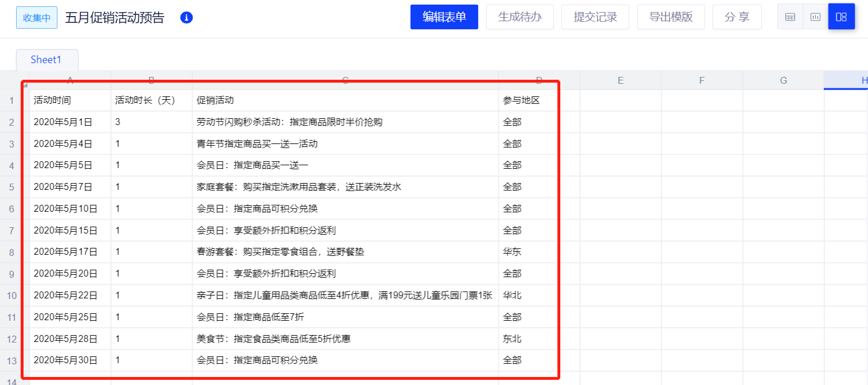This screenshot has height=385, width=868.
Task: Click the 分享 share button
Action: (x=737, y=17)
